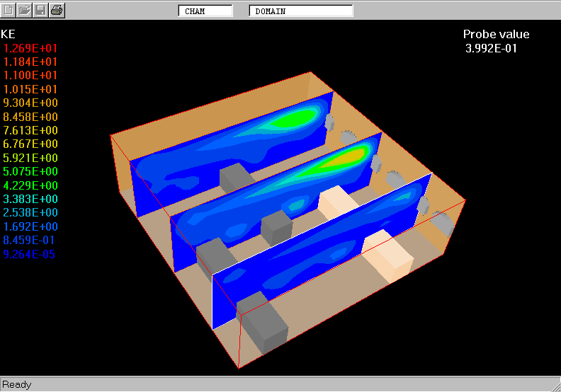Click the Save floppy disk icon

tap(40, 10)
